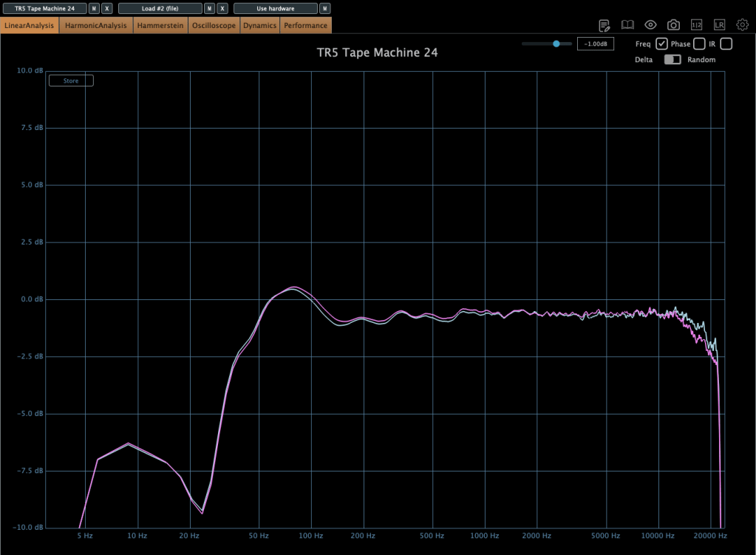
Task: Remove the TR5 Tape Machine 24 plugin
Action: point(107,9)
